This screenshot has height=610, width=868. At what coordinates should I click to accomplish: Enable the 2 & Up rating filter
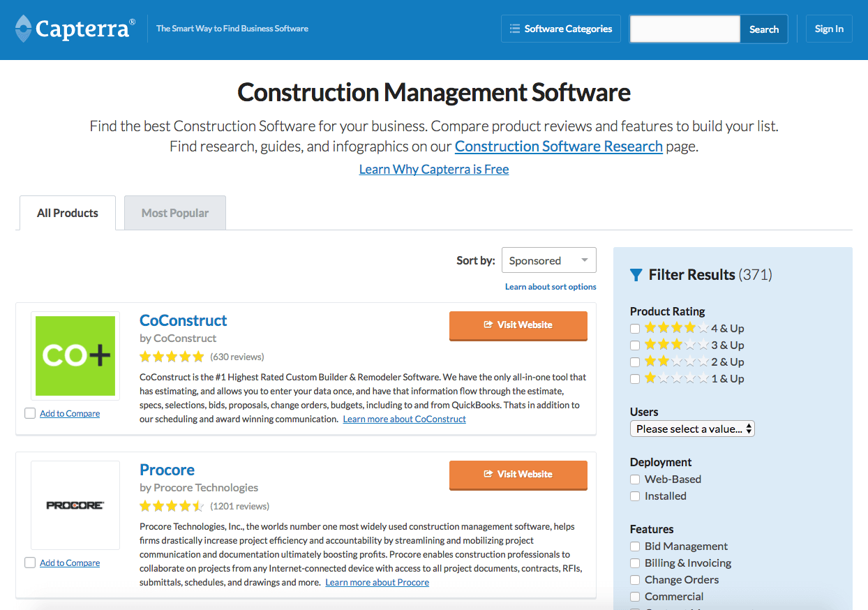coord(635,362)
